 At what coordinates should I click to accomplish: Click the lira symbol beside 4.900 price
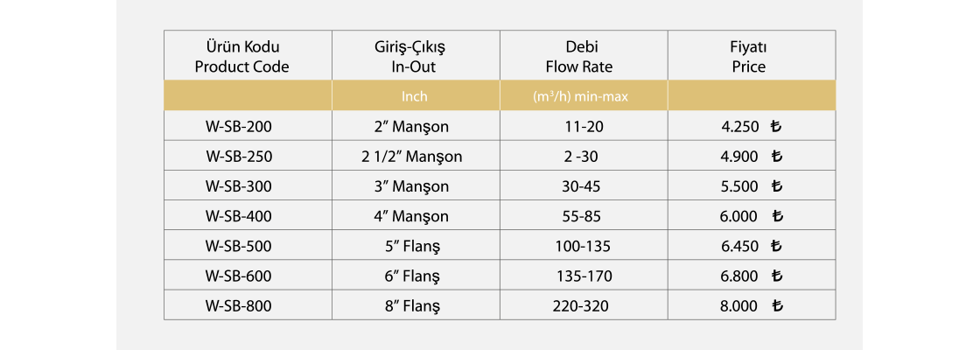pyautogui.click(x=776, y=157)
